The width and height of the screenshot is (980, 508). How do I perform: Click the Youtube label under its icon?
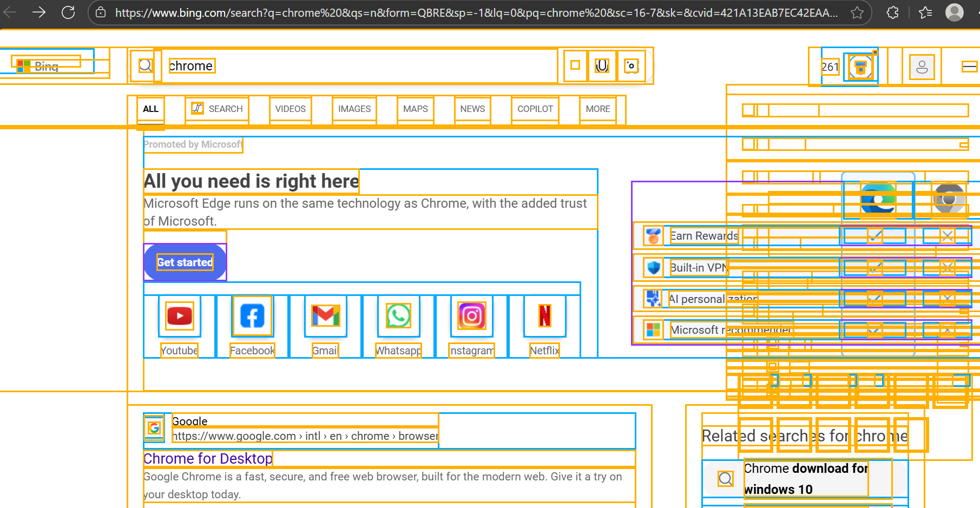(x=179, y=351)
